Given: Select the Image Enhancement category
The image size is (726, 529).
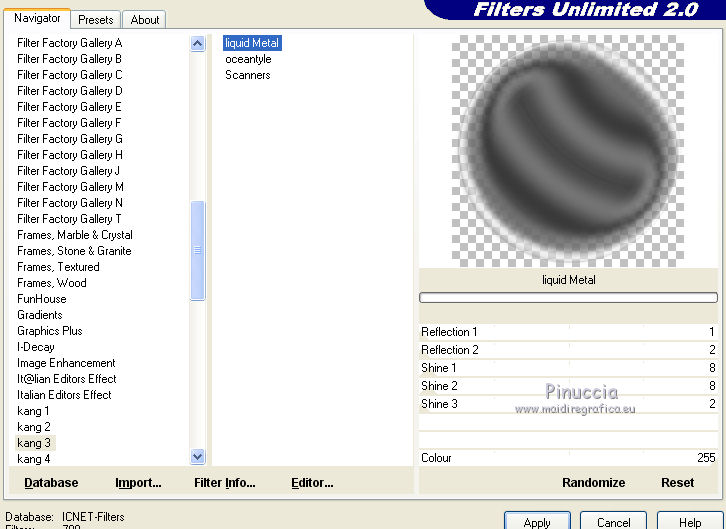Looking at the screenshot, I should pos(66,363).
